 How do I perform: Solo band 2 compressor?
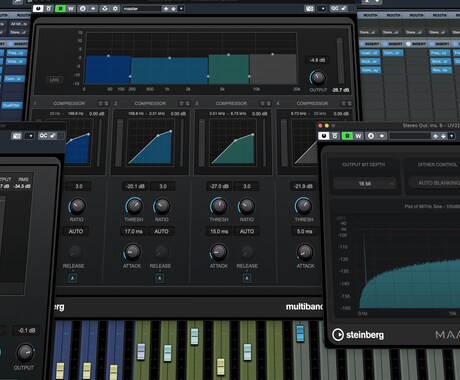click(188, 103)
